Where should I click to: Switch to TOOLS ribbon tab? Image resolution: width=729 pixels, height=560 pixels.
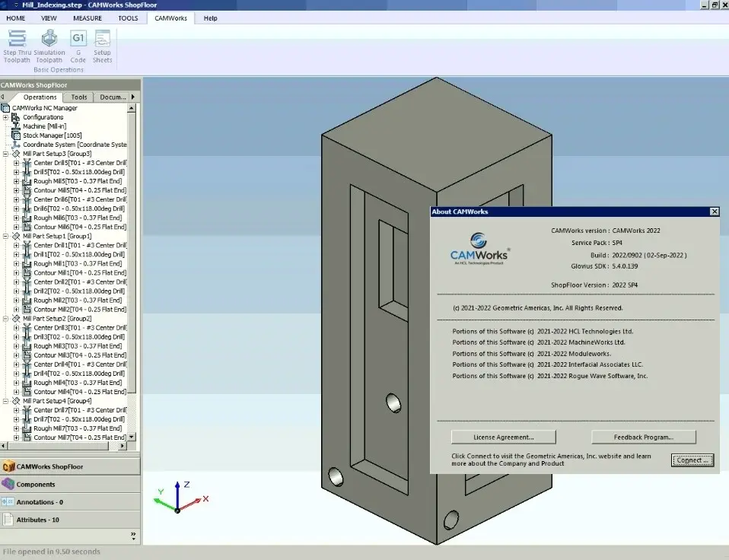point(128,18)
